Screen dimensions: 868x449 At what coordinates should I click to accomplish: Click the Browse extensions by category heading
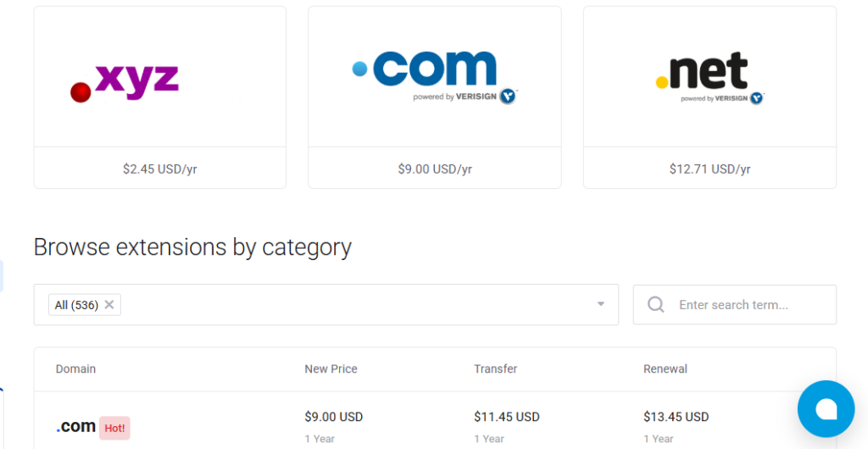192,247
